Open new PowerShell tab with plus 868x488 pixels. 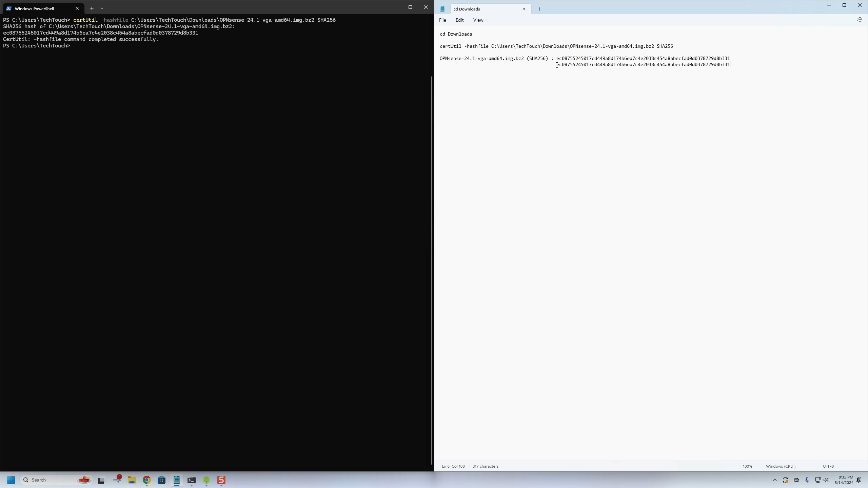pyautogui.click(x=92, y=8)
